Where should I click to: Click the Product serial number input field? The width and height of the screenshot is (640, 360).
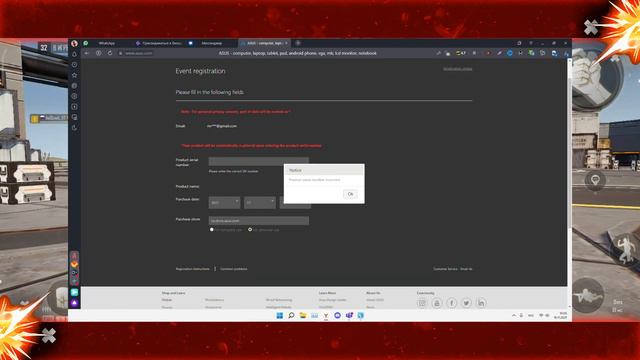pyautogui.click(x=258, y=162)
